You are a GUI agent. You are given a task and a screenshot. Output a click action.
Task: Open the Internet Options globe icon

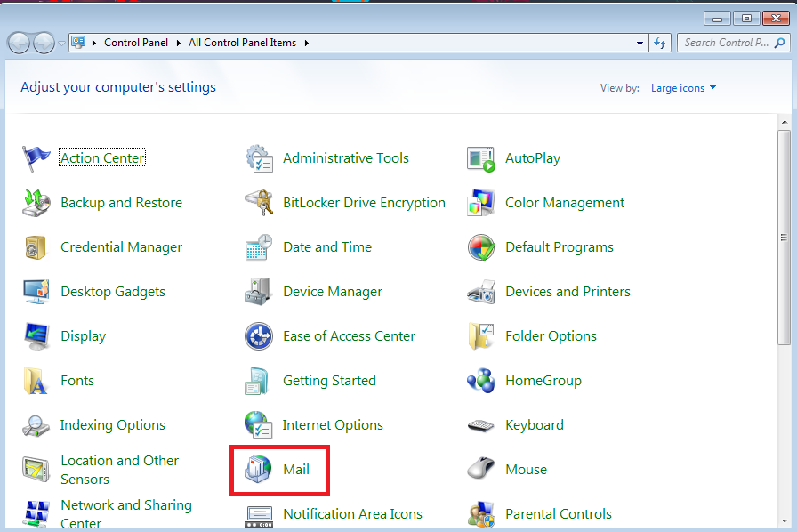click(258, 424)
